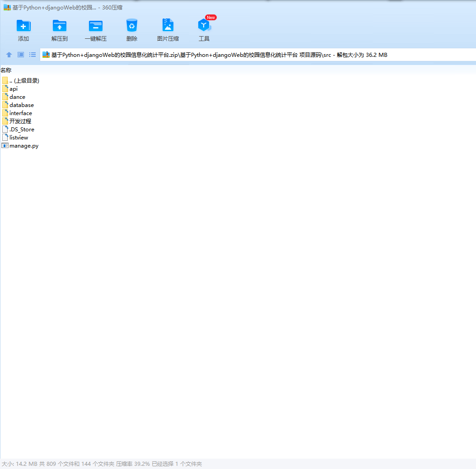
Task: Select the 开发过程 folder icon
Action: pos(5,121)
